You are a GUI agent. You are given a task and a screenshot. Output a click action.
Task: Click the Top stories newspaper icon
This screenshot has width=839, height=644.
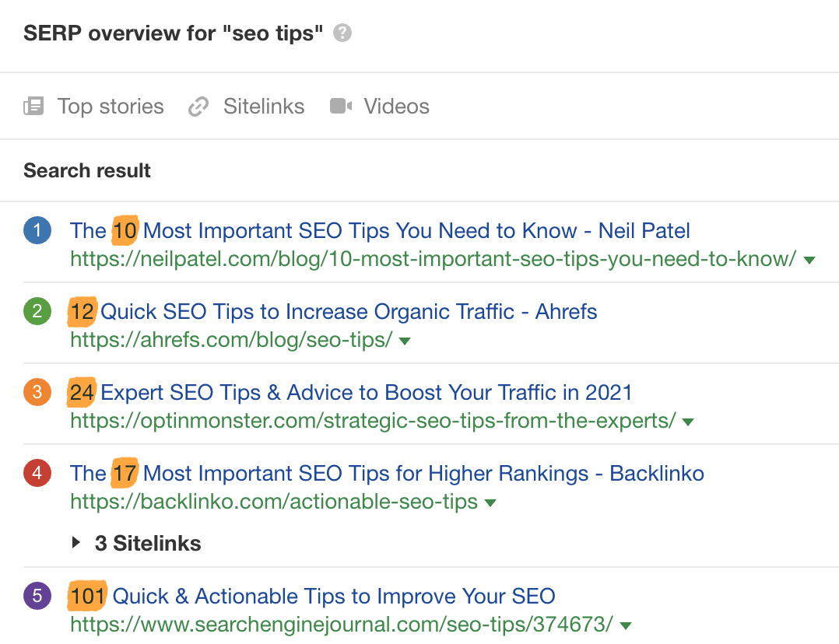coord(33,106)
